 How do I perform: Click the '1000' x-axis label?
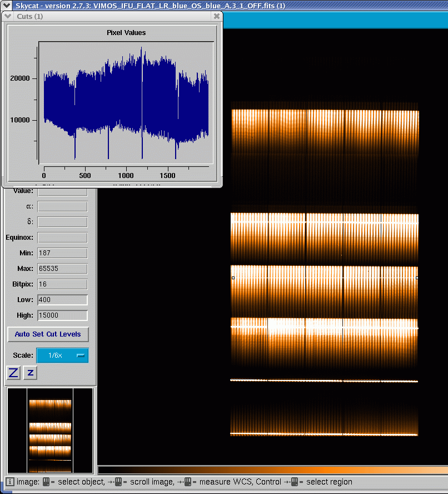126,175
